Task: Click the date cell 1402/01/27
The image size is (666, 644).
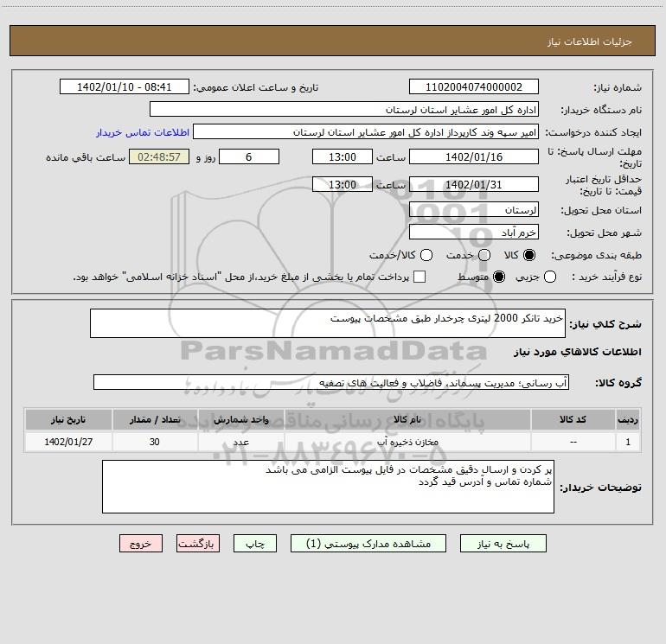Action: [68, 442]
